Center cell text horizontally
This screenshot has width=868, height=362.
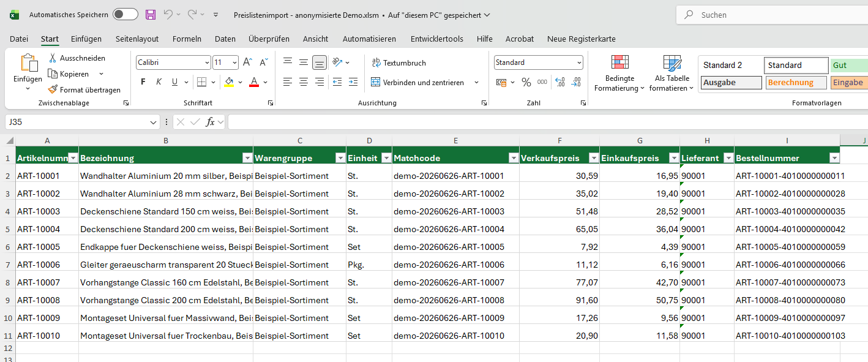click(x=304, y=82)
